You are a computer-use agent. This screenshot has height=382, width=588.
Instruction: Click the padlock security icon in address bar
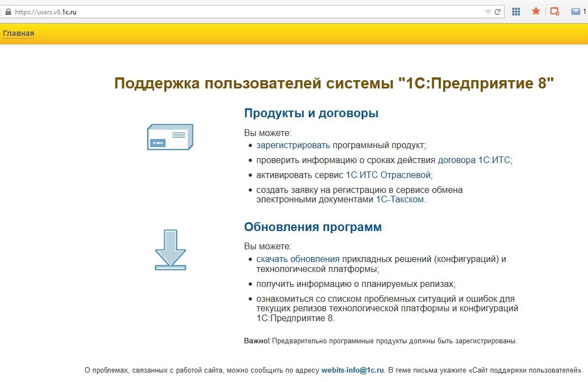pos(8,12)
